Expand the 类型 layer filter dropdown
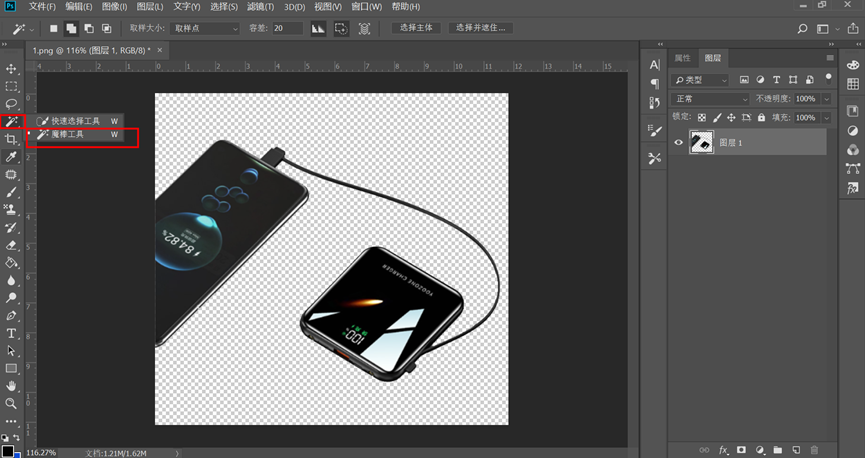Image resolution: width=865 pixels, height=458 pixels. pyautogui.click(x=701, y=79)
